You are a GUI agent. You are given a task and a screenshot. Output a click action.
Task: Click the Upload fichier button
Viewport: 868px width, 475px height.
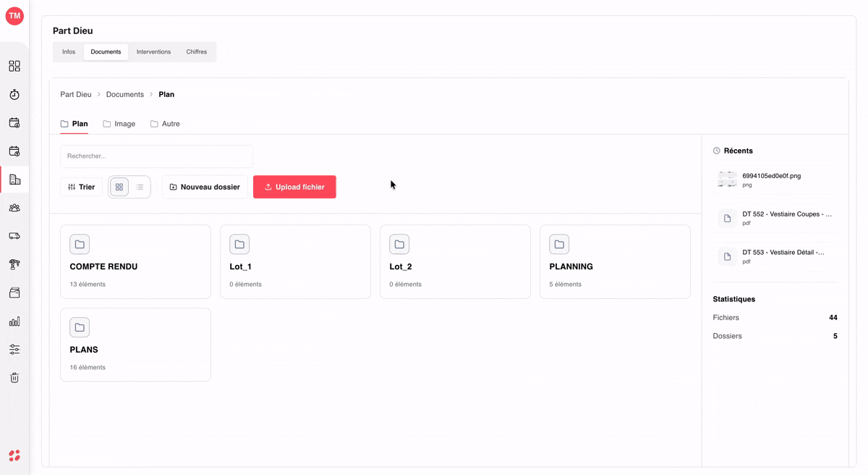pos(294,187)
